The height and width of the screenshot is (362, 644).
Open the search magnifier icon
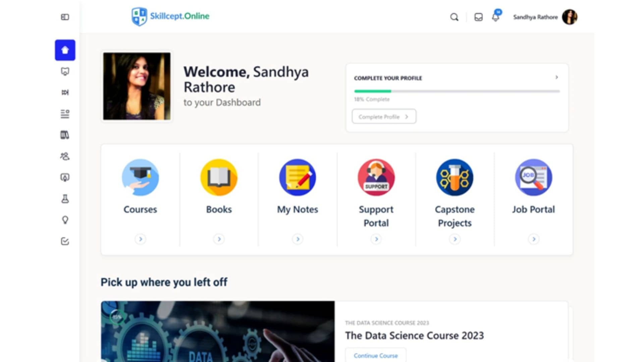[x=454, y=17]
